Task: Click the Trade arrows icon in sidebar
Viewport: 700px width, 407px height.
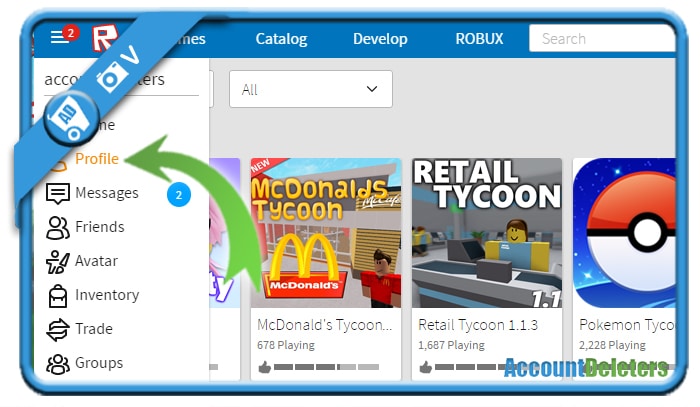Action: click(58, 330)
